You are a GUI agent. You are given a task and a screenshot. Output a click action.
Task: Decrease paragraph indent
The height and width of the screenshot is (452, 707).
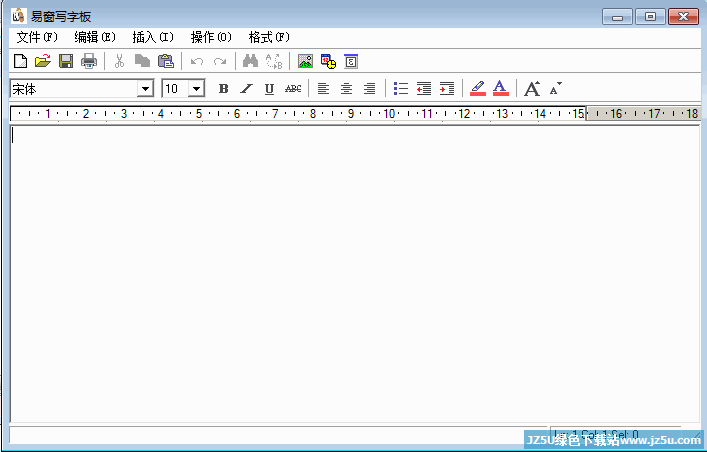(x=424, y=88)
